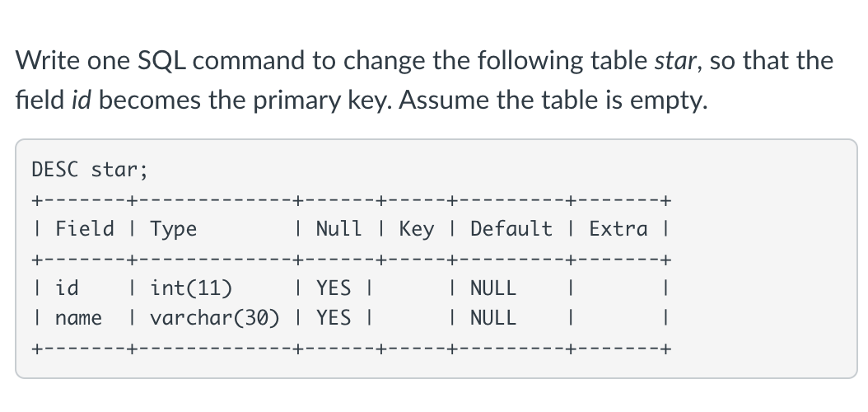
Task: Click the 'DESC star;' command line
Action: point(91,170)
